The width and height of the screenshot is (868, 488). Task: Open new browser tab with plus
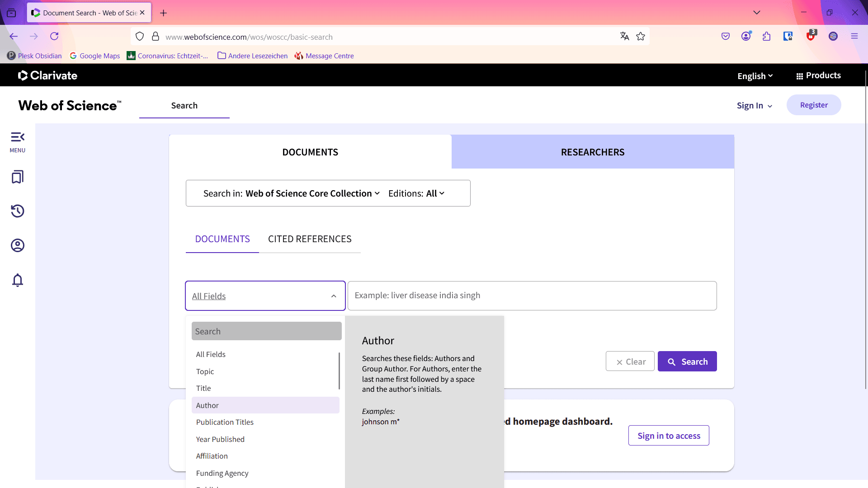[164, 13]
